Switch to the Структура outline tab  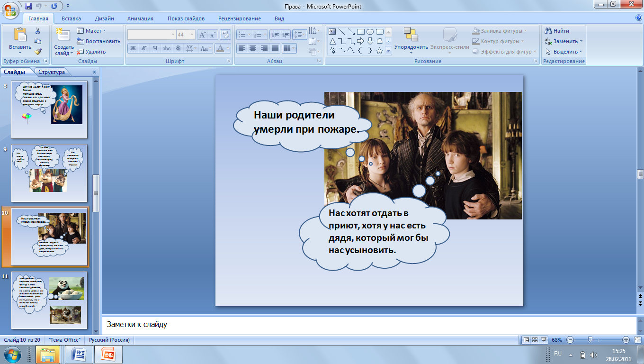[52, 72]
